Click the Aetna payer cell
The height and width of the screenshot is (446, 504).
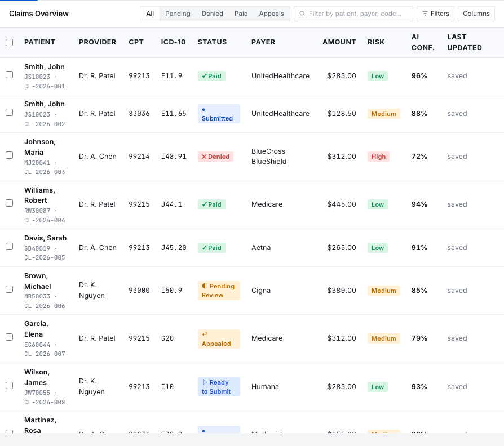pyautogui.click(x=261, y=248)
